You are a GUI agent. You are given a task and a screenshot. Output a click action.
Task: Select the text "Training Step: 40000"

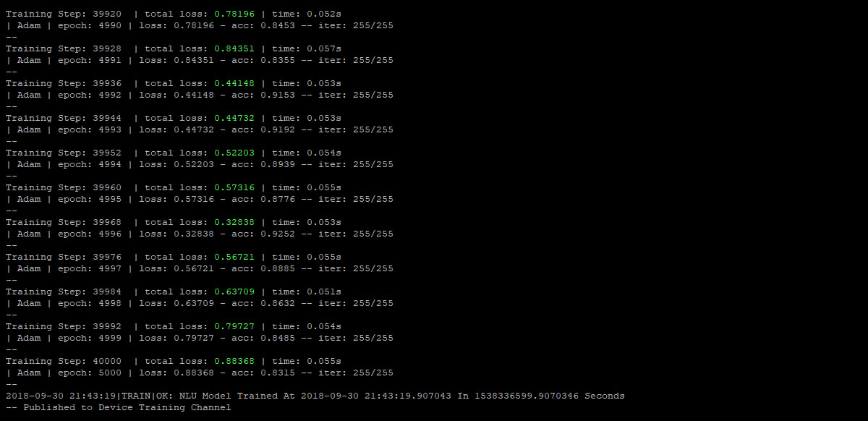(x=64, y=361)
